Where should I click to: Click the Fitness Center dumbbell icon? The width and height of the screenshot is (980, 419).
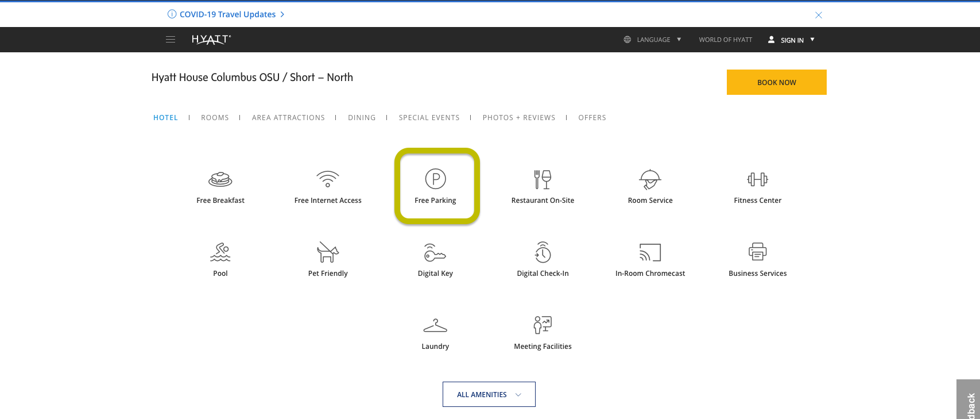pos(758,179)
